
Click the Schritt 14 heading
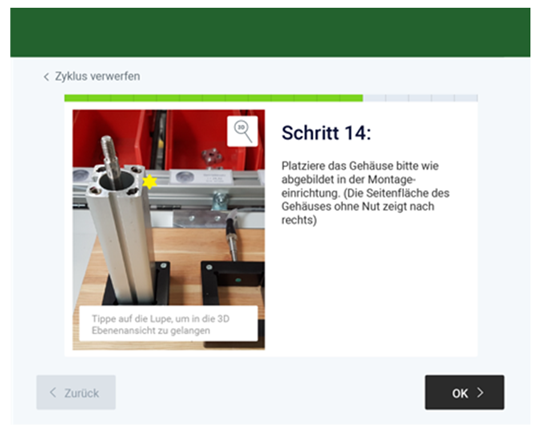click(x=326, y=133)
